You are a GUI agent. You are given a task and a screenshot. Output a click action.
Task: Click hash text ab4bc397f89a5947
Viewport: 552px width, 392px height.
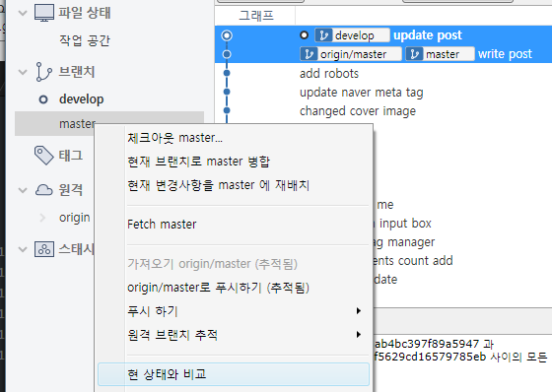tap(427, 344)
